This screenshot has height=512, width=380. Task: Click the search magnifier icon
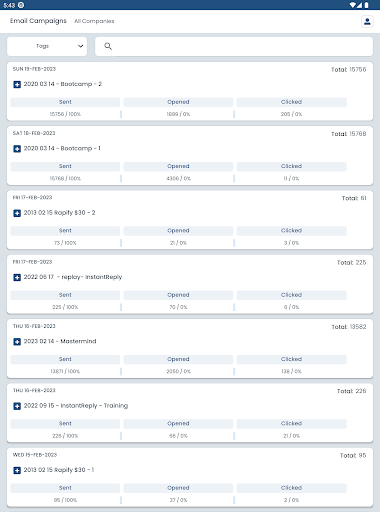108,46
